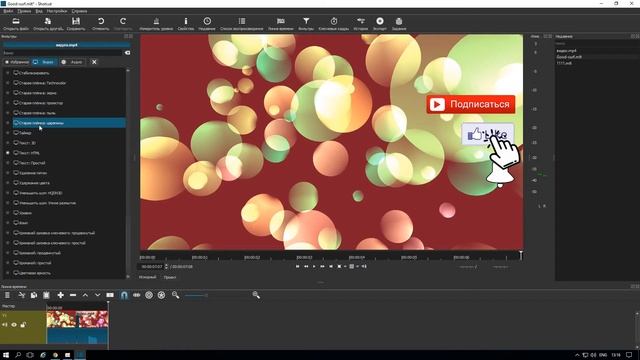
Task: Float the Filters panel with its float button
Action: pyautogui.click(x=126, y=36)
